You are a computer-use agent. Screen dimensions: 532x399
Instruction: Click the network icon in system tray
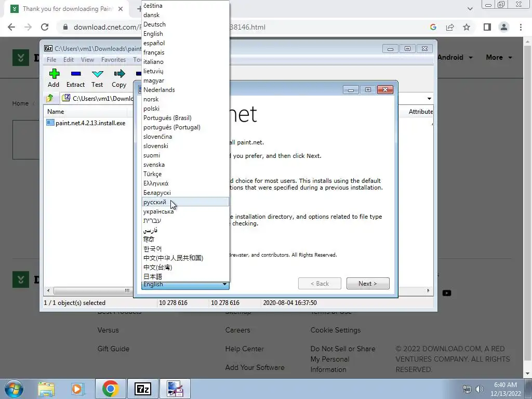pyautogui.click(x=467, y=389)
